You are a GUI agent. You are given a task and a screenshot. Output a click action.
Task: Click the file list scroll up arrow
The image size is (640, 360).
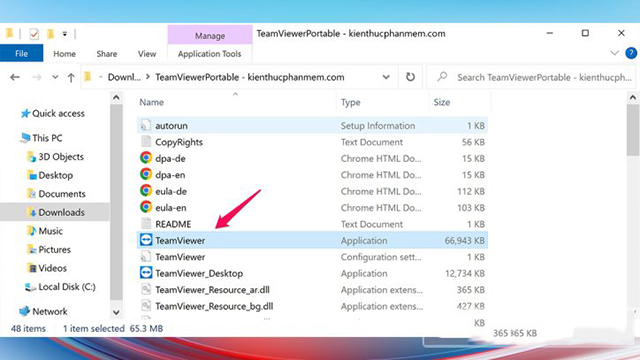[633, 98]
